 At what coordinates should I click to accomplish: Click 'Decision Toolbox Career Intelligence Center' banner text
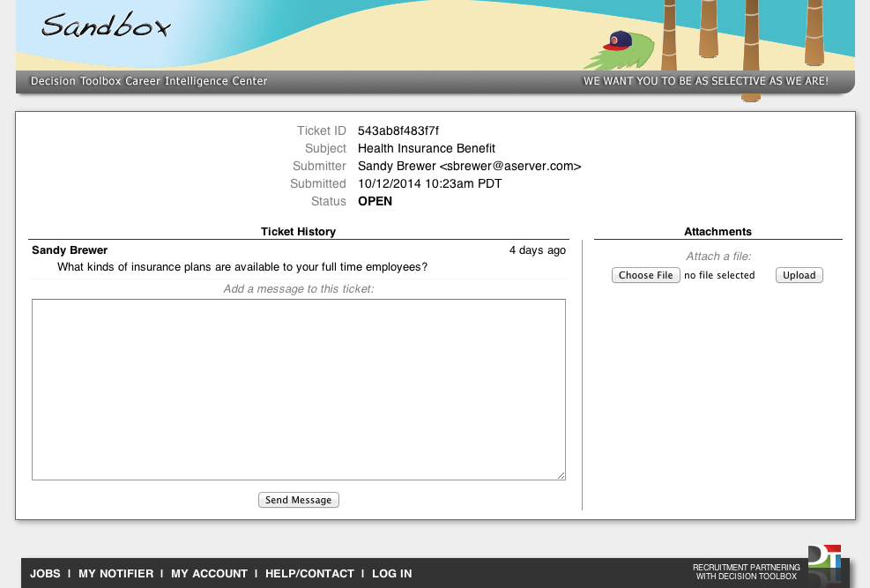click(x=149, y=81)
